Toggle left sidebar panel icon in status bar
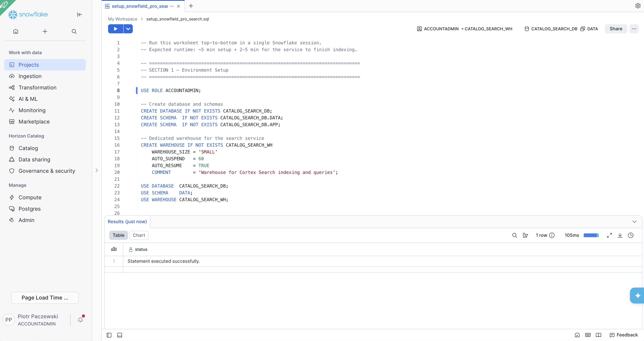The height and width of the screenshot is (341, 644). [x=109, y=335]
